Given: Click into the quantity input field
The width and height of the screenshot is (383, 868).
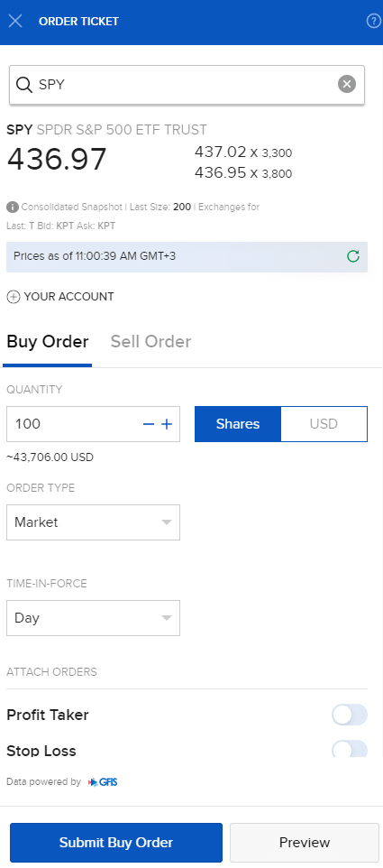Looking at the screenshot, I should pos(75,424).
